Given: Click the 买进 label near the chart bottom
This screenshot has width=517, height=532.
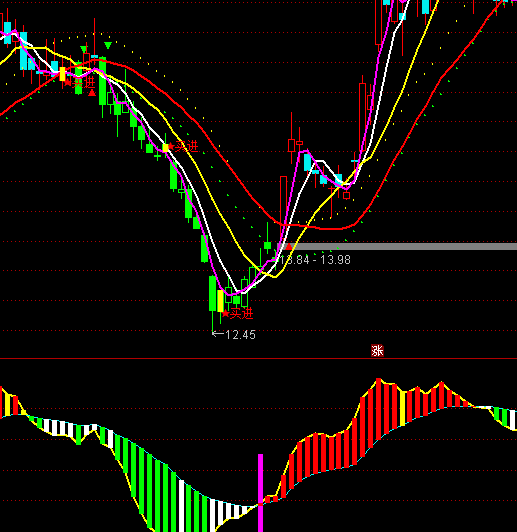Looking at the screenshot, I should pyautogui.click(x=242, y=314).
